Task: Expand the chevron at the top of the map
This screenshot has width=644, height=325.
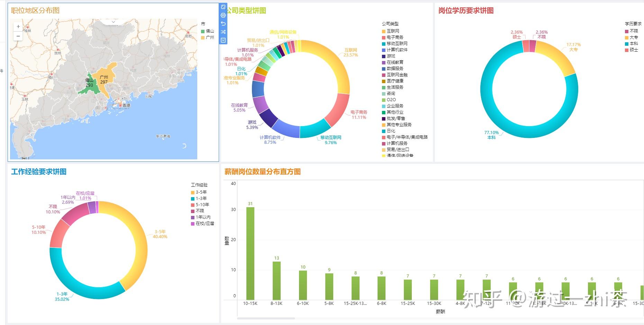Action: coord(112,21)
